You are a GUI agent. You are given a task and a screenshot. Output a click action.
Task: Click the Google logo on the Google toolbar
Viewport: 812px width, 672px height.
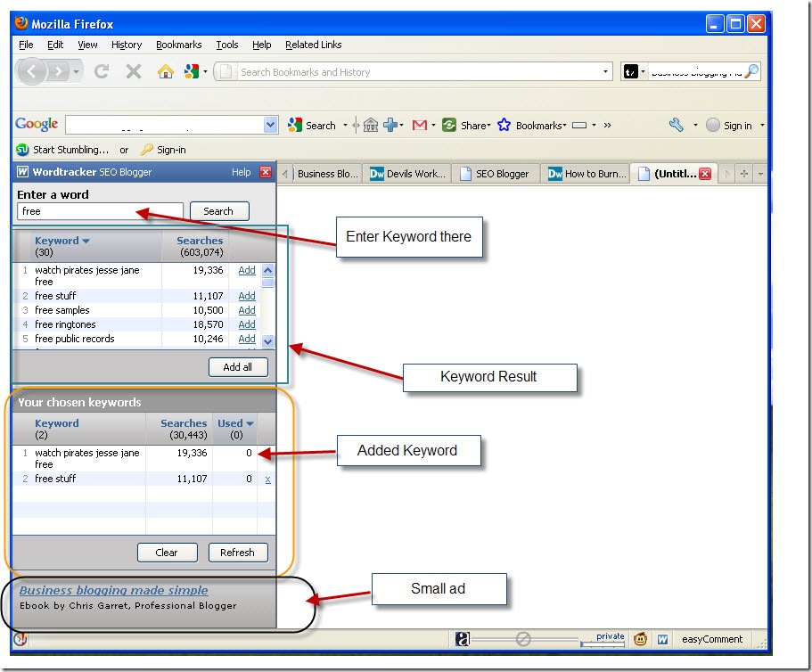(x=37, y=124)
